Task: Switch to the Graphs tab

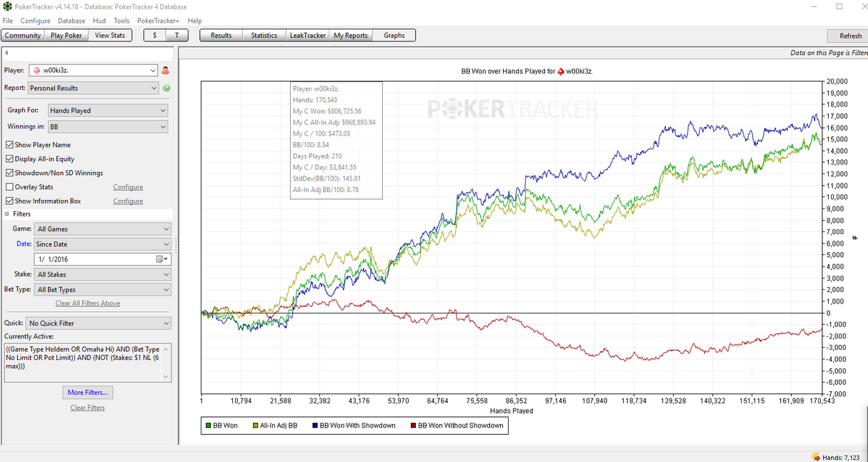Action: tap(394, 35)
